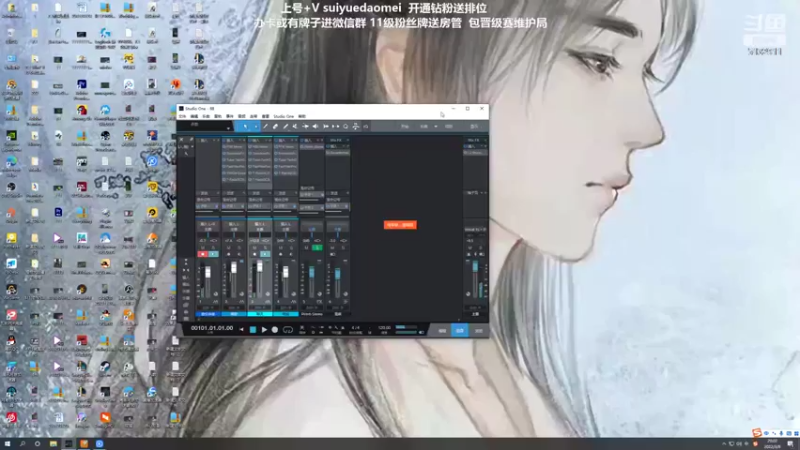
Task: Toggle input monitoring on channel 1
Action: [x=213, y=254]
